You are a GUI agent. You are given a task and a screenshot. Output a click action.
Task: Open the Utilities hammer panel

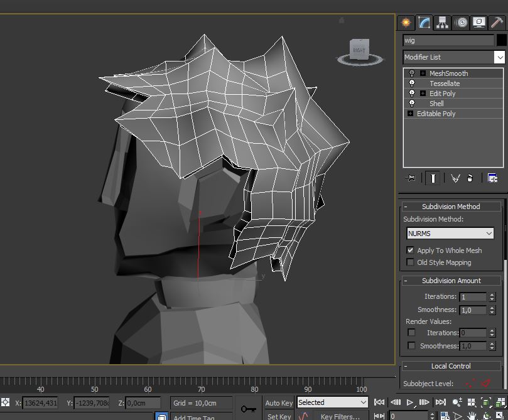click(497, 23)
